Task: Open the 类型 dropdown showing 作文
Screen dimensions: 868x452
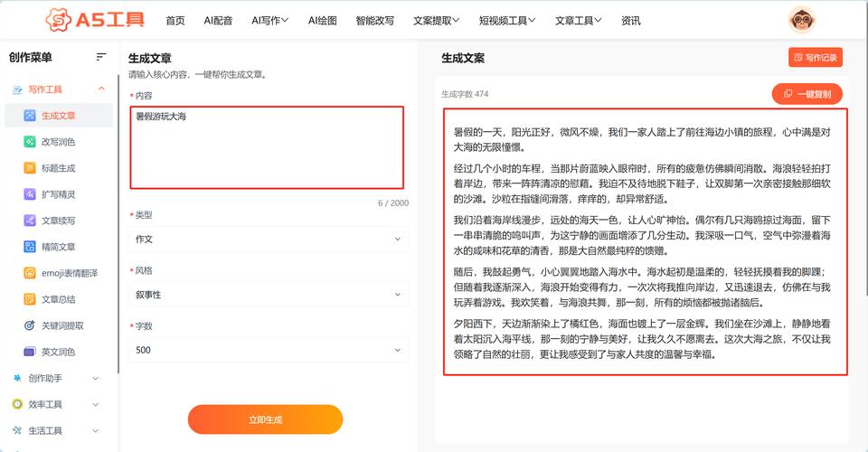Action: pyautogui.click(x=269, y=239)
